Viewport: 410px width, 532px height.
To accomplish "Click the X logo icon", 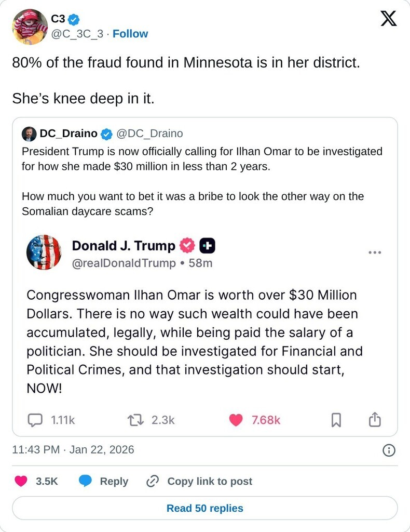I will [388, 18].
